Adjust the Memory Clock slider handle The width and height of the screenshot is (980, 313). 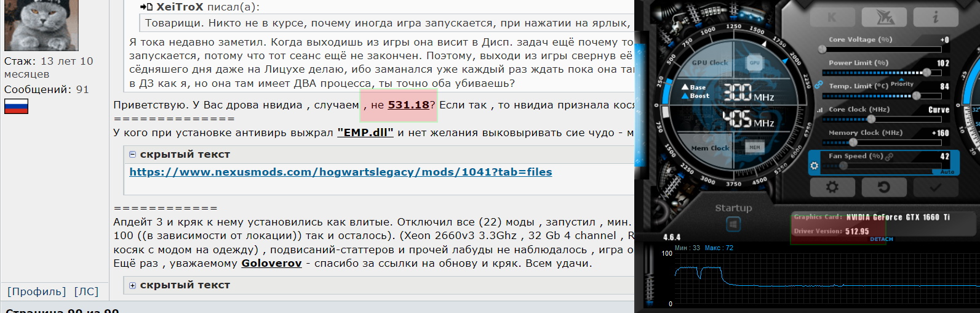(853, 142)
